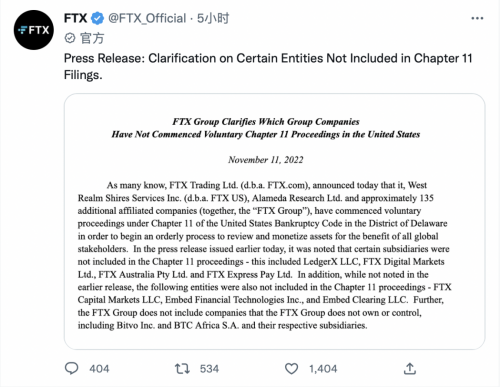
Task: Click the press release title in the image
Action: 266,128
